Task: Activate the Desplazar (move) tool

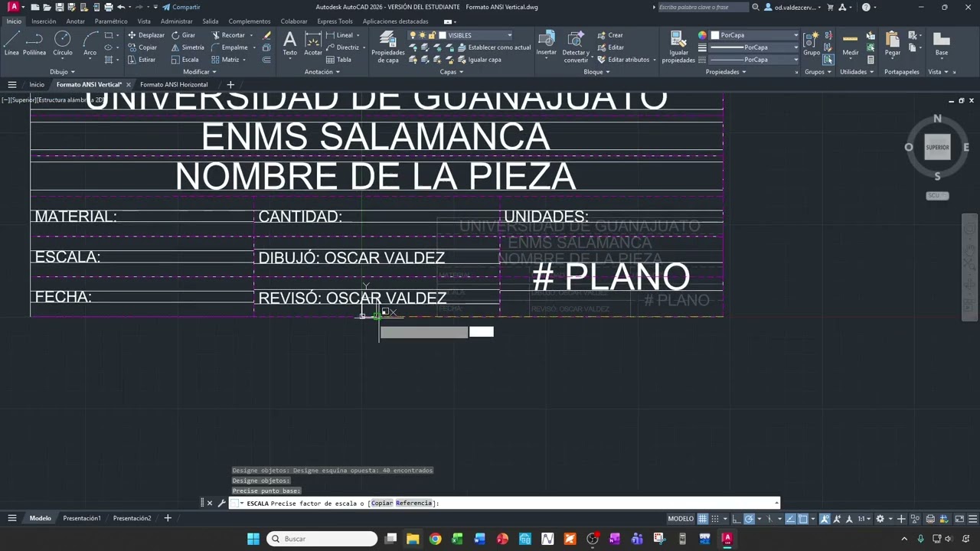Action: coord(145,35)
